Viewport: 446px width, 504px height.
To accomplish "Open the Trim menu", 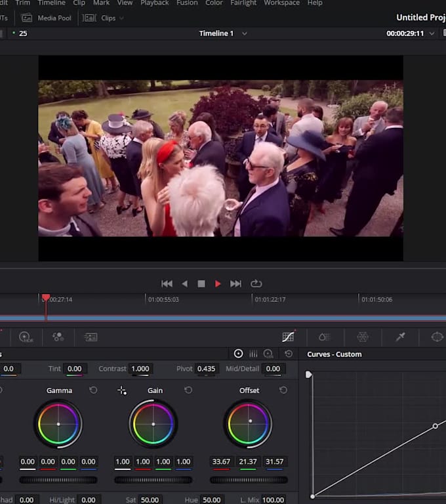I will pyautogui.click(x=22, y=3).
